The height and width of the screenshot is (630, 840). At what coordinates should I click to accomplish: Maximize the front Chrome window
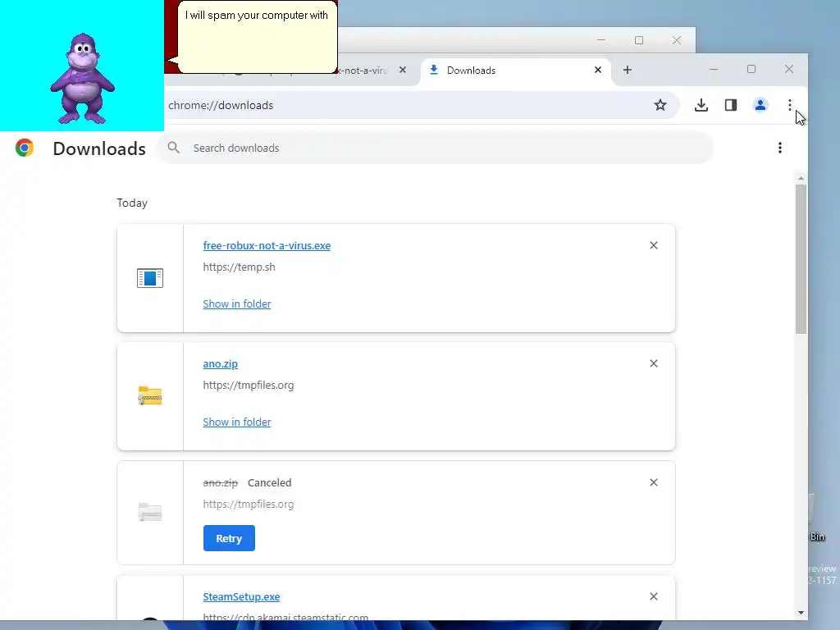pyautogui.click(x=751, y=69)
